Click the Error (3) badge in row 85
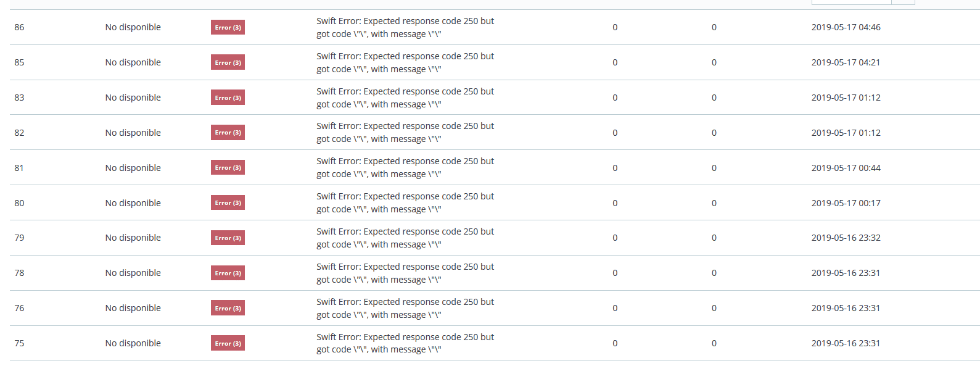This screenshot has height=379, width=980. pyautogui.click(x=228, y=62)
